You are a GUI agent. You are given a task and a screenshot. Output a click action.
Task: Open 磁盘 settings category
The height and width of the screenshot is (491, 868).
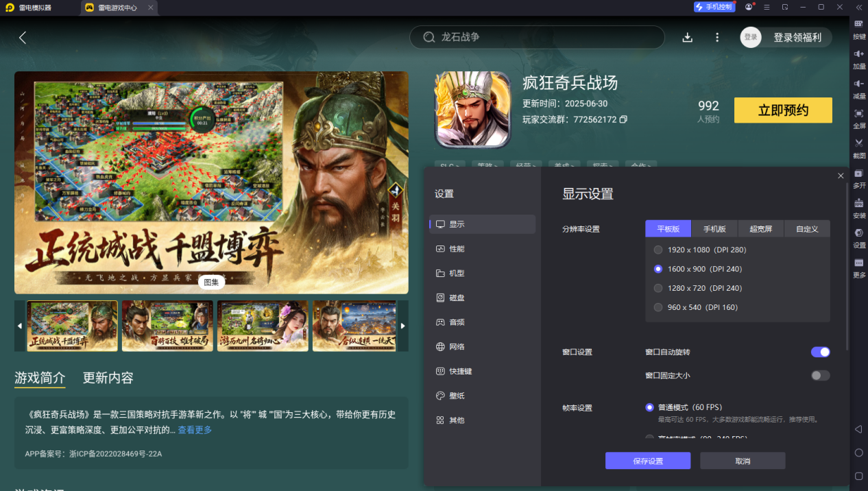coord(483,298)
